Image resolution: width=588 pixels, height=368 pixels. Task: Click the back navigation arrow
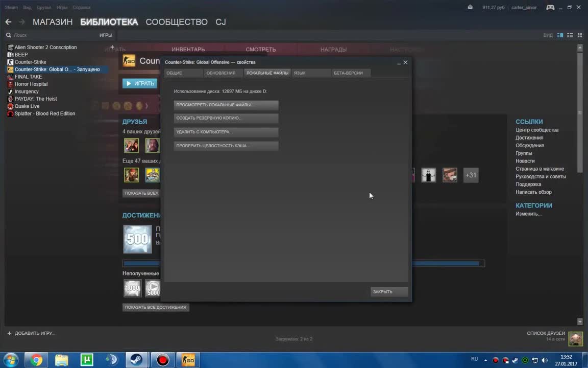(x=8, y=22)
